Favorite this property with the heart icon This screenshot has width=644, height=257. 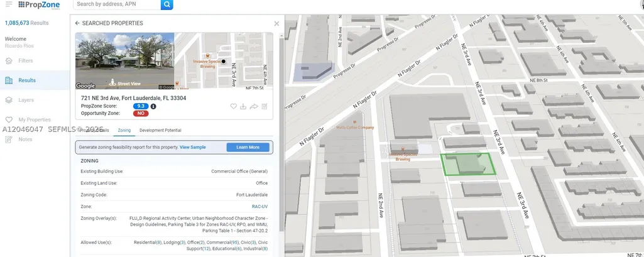click(233, 106)
